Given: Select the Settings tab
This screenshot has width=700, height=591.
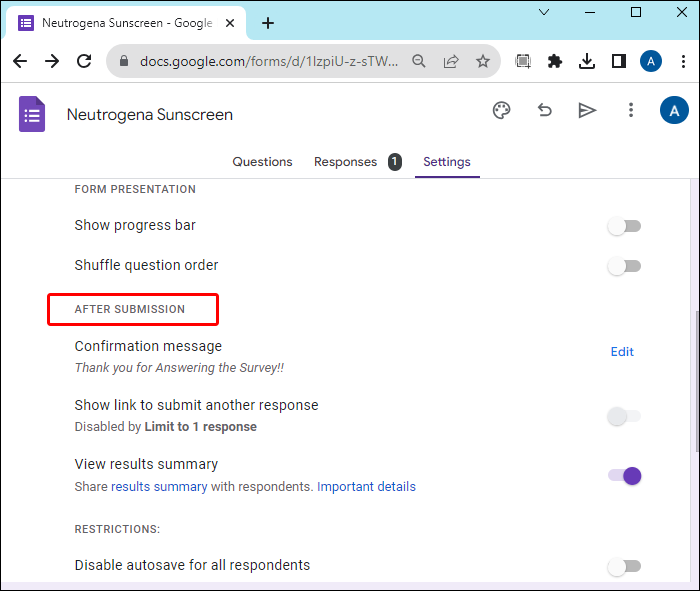Looking at the screenshot, I should coord(447,162).
